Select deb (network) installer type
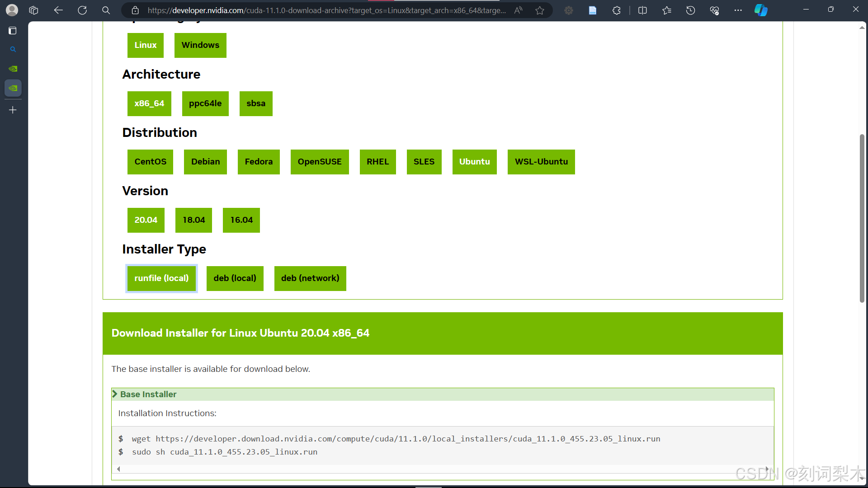The width and height of the screenshot is (868, 488). (310, 278)
